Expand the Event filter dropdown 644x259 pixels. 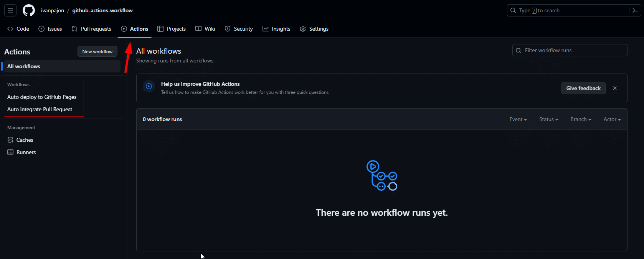click(518, 119)
